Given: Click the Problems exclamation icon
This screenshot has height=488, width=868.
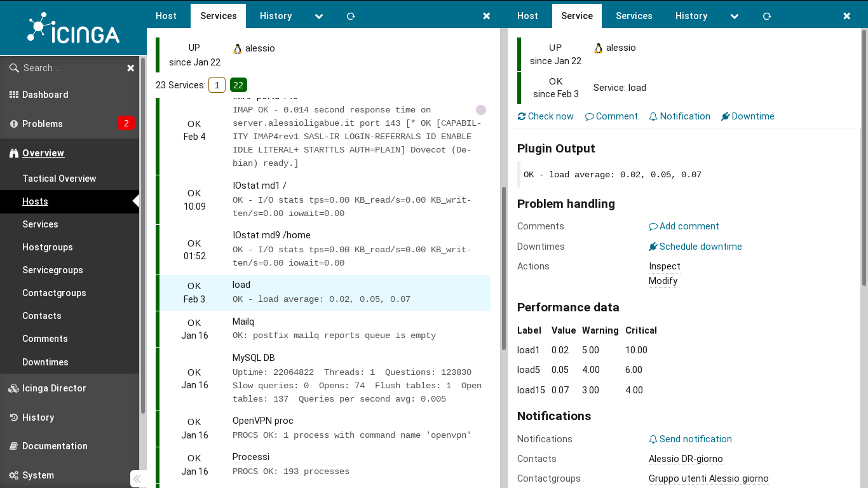Looking at the screenshot, I should (x=14, y=124).
